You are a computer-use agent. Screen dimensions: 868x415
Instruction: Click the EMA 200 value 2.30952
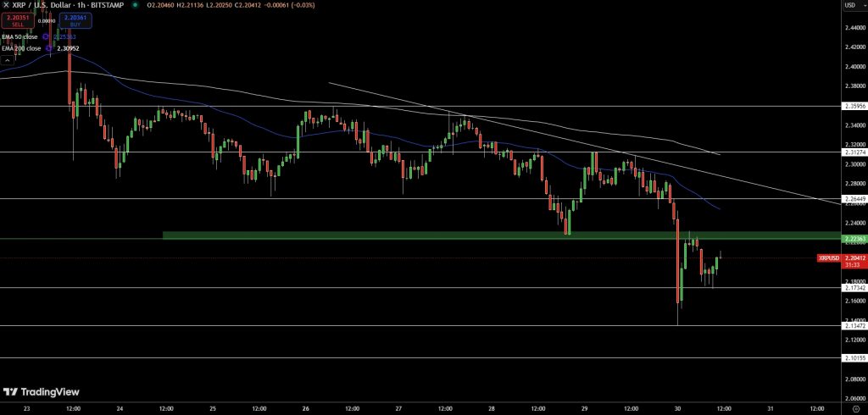[x=68, y=48]
